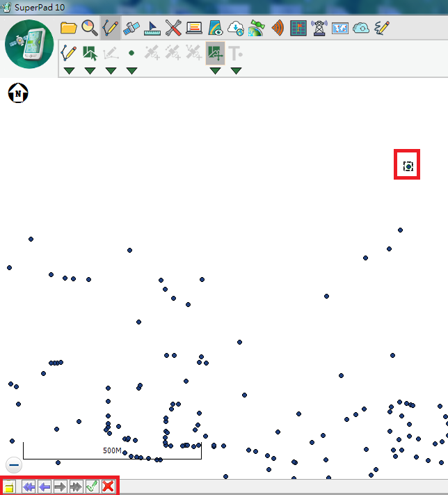
Task: Select the polyline pencil tool in second row
Action: point(68,52)
